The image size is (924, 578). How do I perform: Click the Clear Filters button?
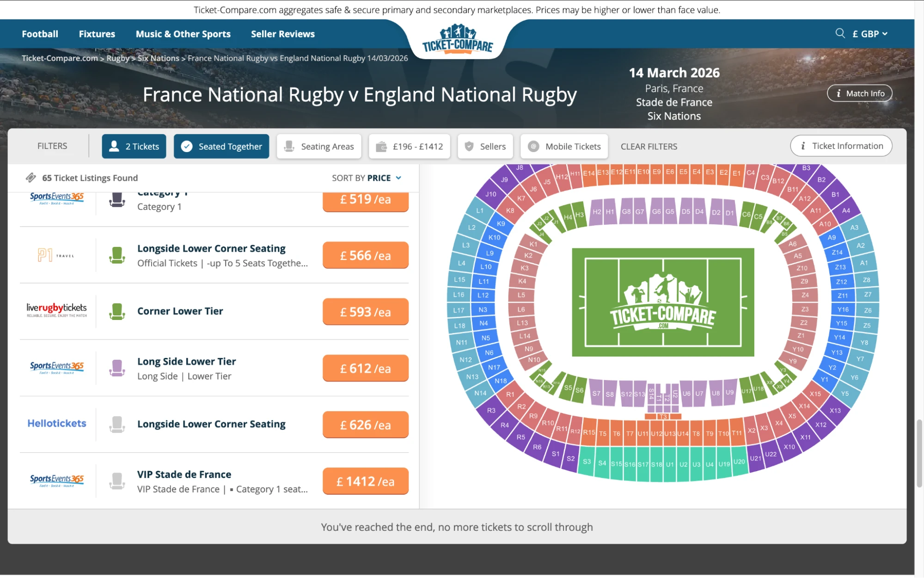649,146
